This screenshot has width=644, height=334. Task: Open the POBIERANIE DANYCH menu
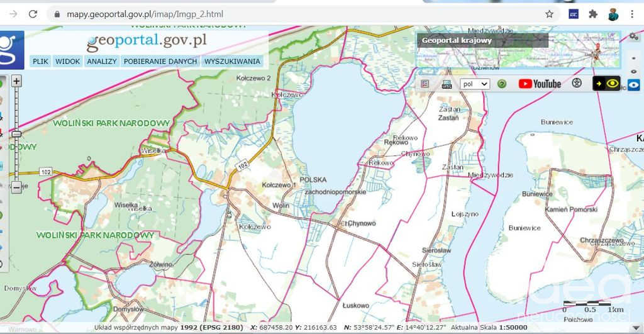click(160, 61)
